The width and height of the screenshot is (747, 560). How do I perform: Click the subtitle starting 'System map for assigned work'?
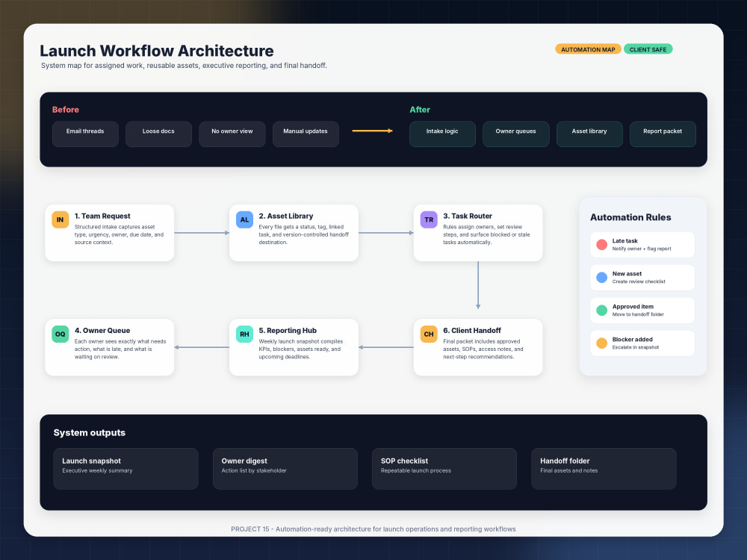point(184,65)
